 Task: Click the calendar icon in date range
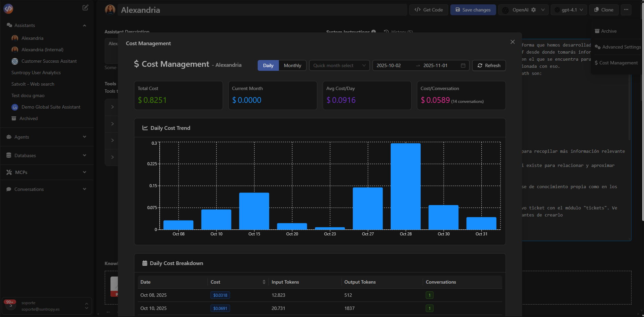click(x=463, y=65)
